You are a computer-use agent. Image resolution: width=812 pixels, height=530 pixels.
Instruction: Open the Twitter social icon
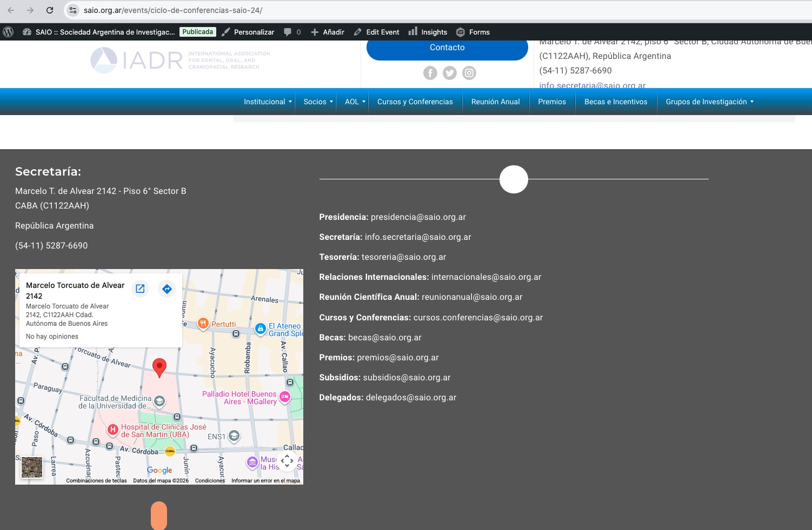click(x=450, y=73)
